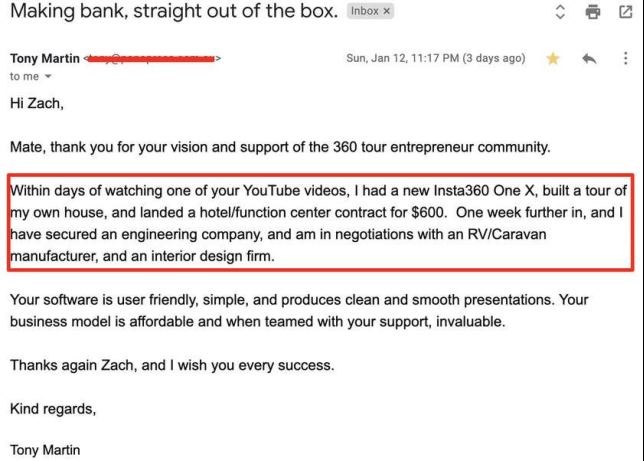This screenshot has width=644, height=461.
Task: Click the Tony Martin signature at bottom
Action: pyautogui.click(x=45, y=450)
